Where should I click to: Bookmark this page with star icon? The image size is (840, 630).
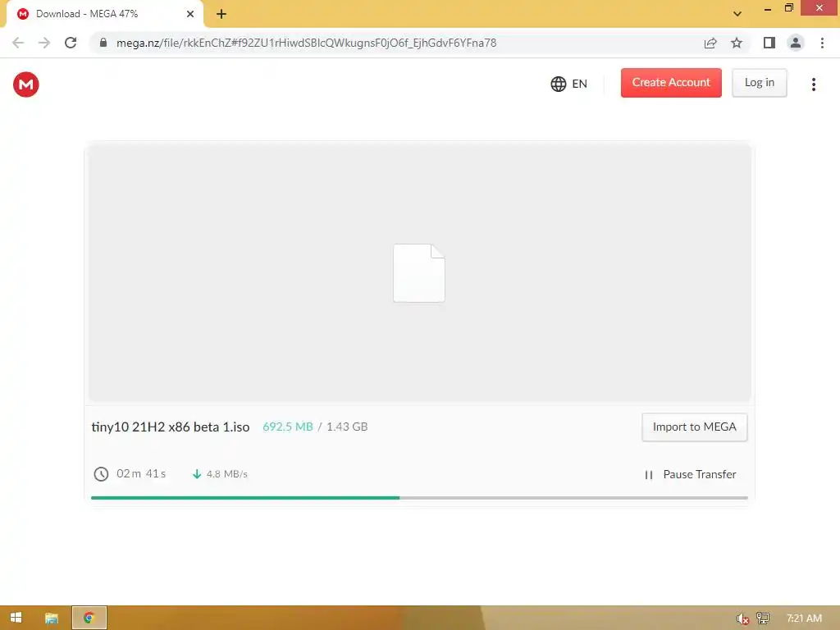737,43
